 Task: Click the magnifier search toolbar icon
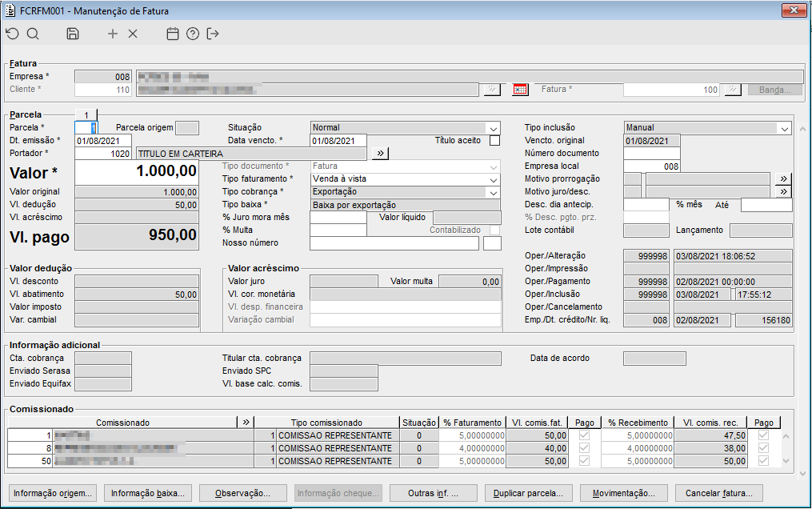point(33,34)
